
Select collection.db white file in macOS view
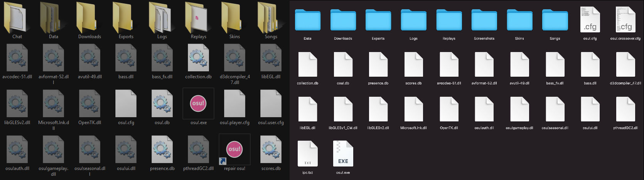click(x=308, y=64)
